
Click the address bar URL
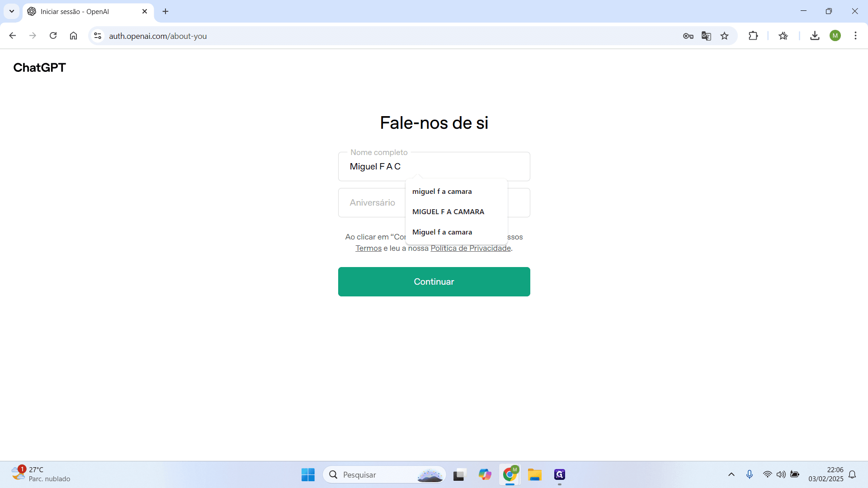coord(158,36)
